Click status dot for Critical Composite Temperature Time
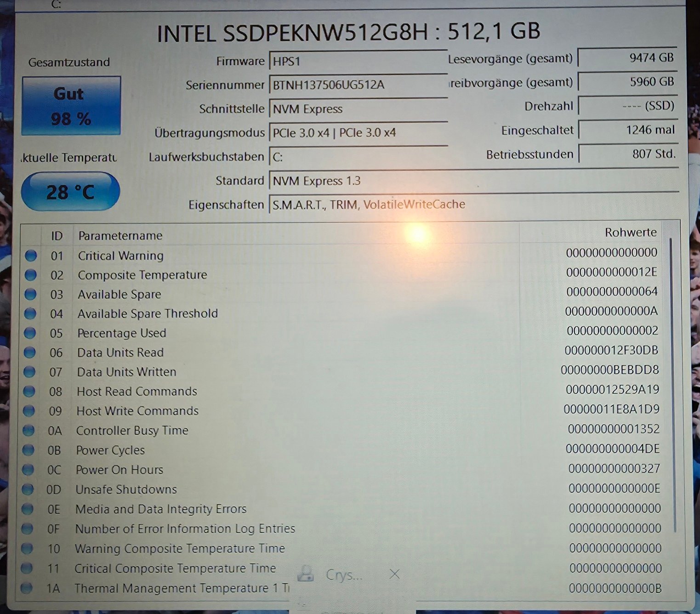Viewport: 700px width, 614px height. (27, 568)
